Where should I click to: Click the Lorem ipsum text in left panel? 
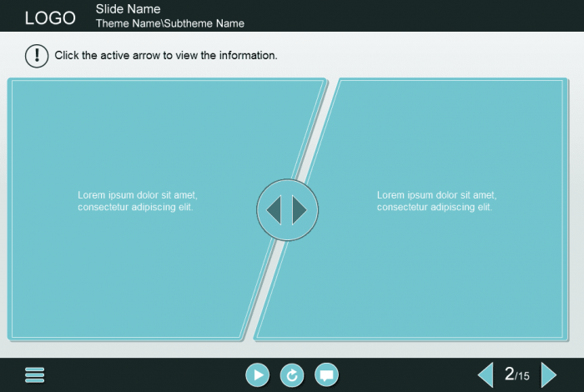pos(137,201)
